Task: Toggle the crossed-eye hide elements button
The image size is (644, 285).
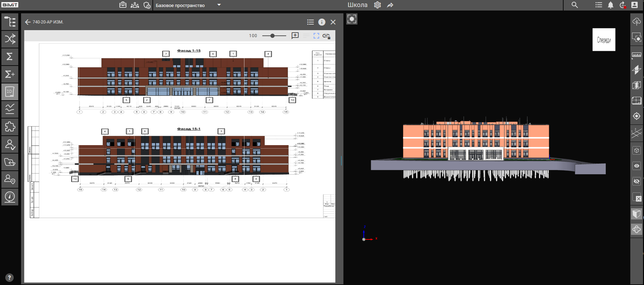Action: click(636, 181)
